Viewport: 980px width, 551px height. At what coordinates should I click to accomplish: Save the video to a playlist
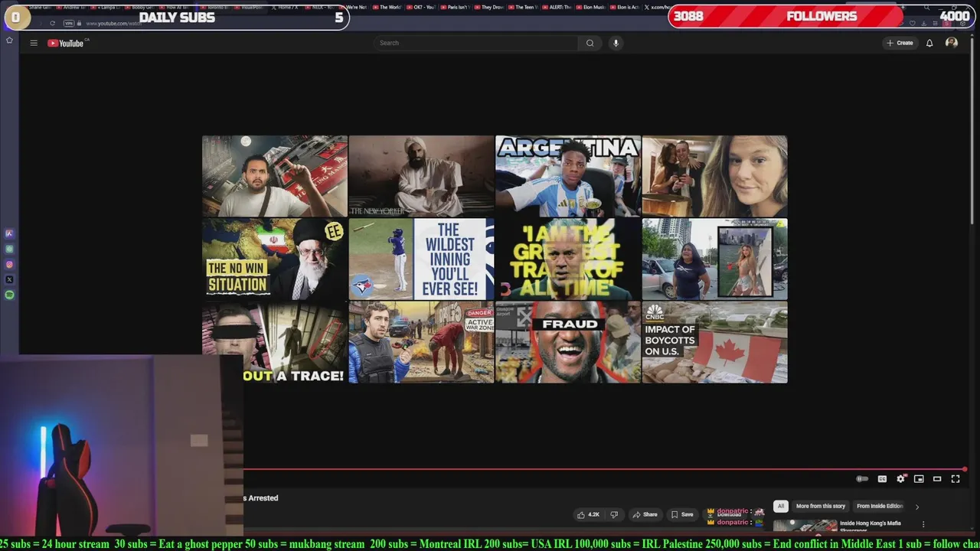click(682, 514)
